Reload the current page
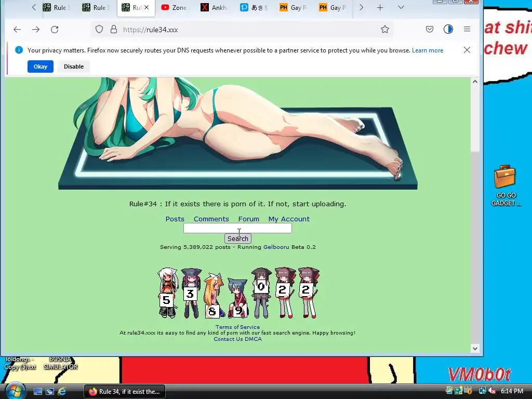The height and width of the screenshot is (399, 532). 55,30
